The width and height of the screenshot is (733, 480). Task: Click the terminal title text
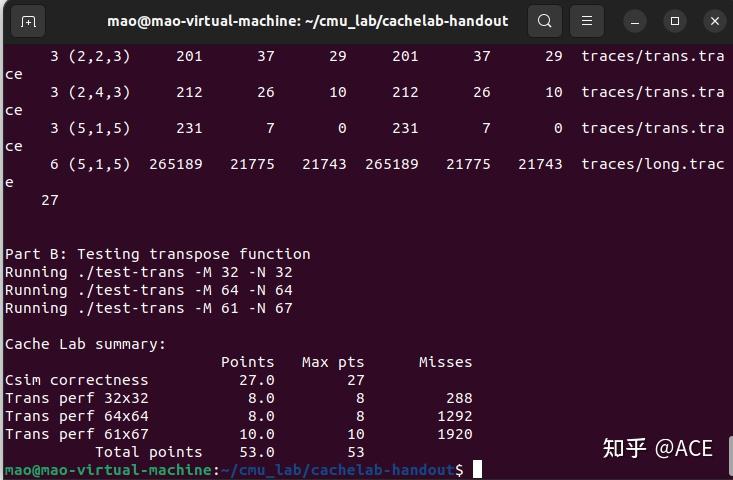pos(308,21)
